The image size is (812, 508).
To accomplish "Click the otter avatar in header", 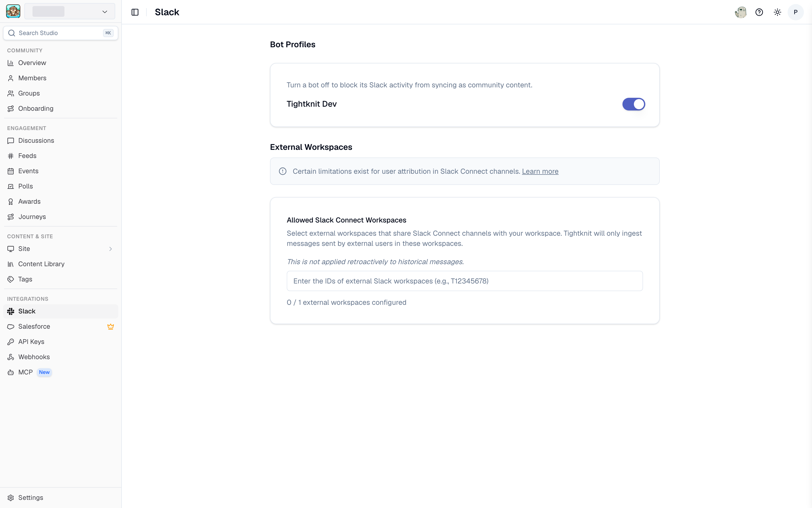I will click(x=740, y=12).
